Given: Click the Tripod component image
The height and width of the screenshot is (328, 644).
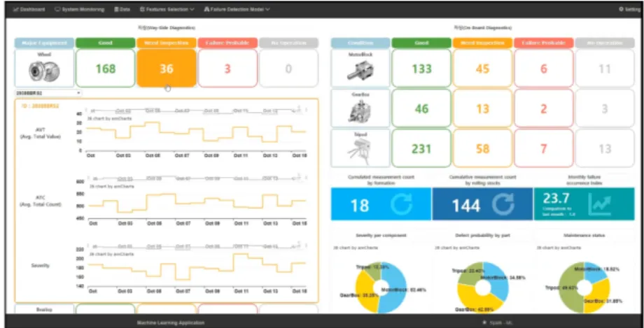Looking at the screenshot, I should coord(359,151).
